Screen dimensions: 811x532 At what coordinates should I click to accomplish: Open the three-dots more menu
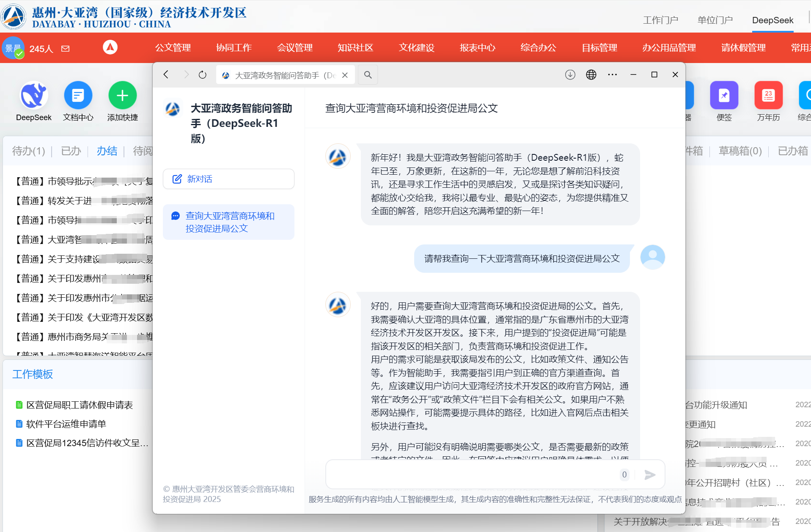coord(612,75)
